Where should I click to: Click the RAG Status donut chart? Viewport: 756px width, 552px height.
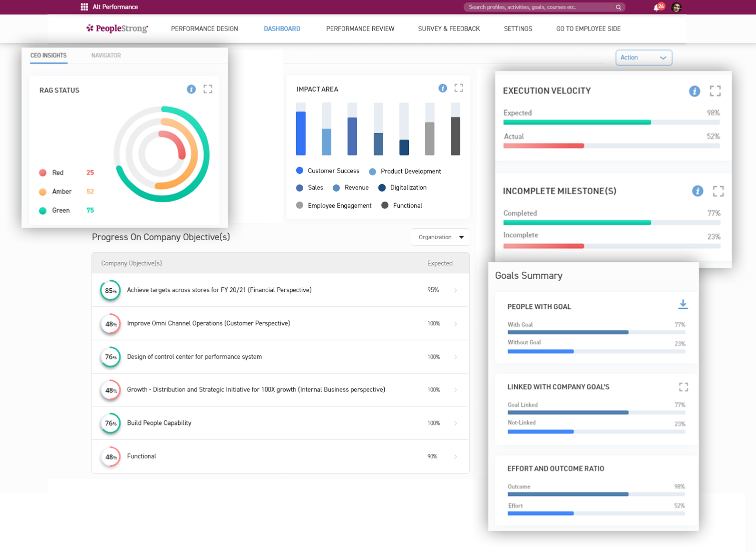click(x=162, y=154)
